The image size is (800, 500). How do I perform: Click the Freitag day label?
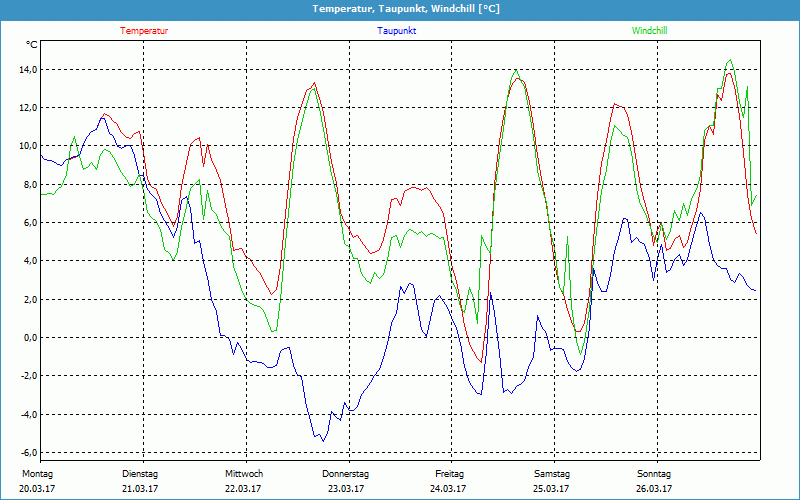click(x=449, y=474)
